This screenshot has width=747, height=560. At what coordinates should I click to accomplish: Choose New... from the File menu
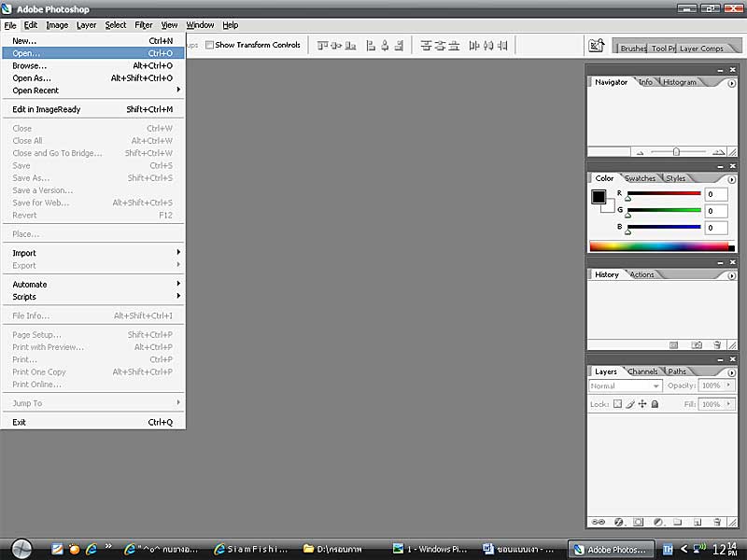(93, 41)
